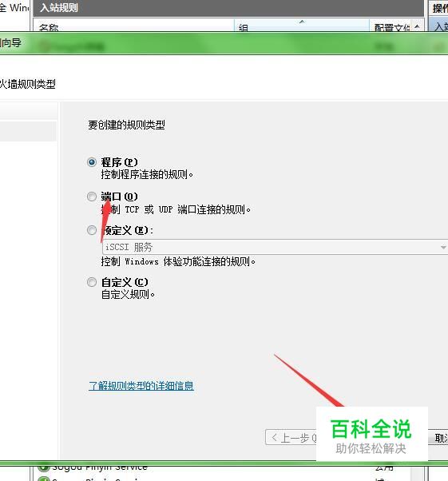Click scroll-up arrow of rules list

pos(418,26)
